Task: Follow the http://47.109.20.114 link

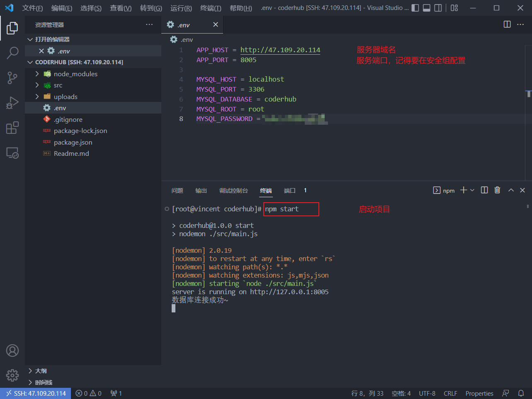Action: tap(280, 50)
